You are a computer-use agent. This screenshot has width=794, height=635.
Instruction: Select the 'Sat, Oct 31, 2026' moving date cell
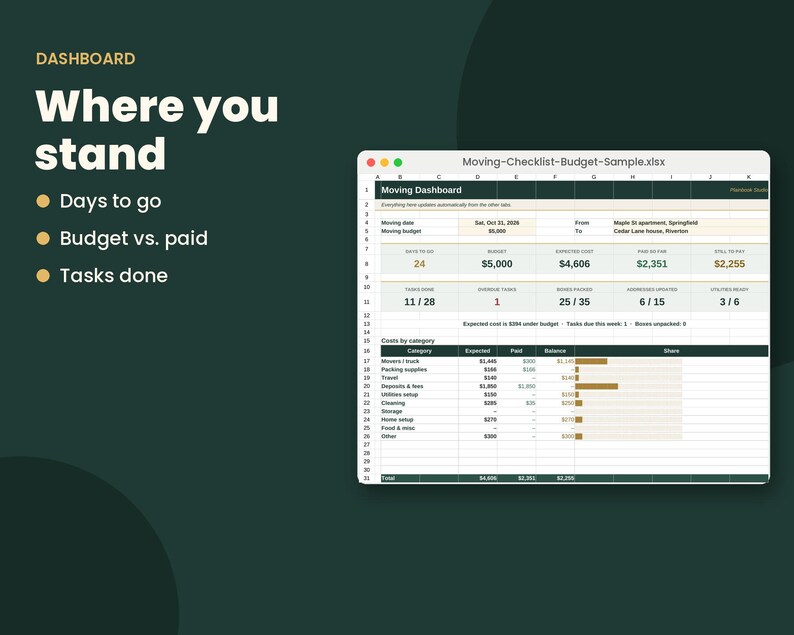(497, 223)
